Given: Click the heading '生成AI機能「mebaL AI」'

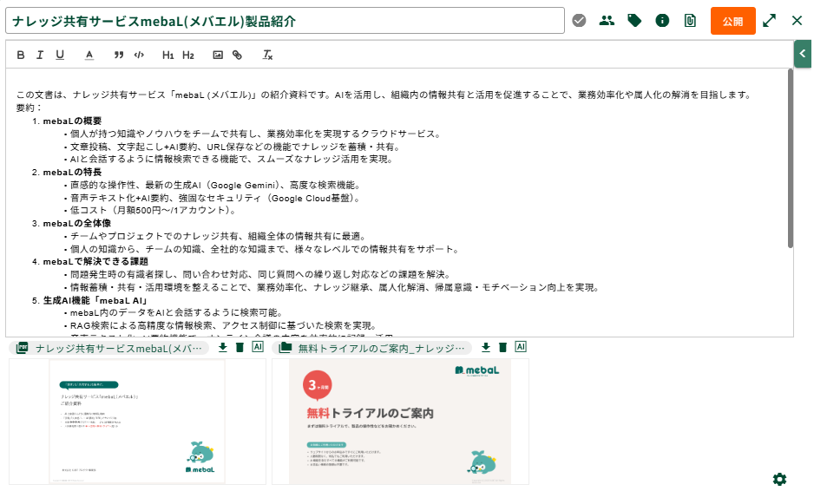Looking at the screenshot, I should pyautogui.click(x=95, y=300).
